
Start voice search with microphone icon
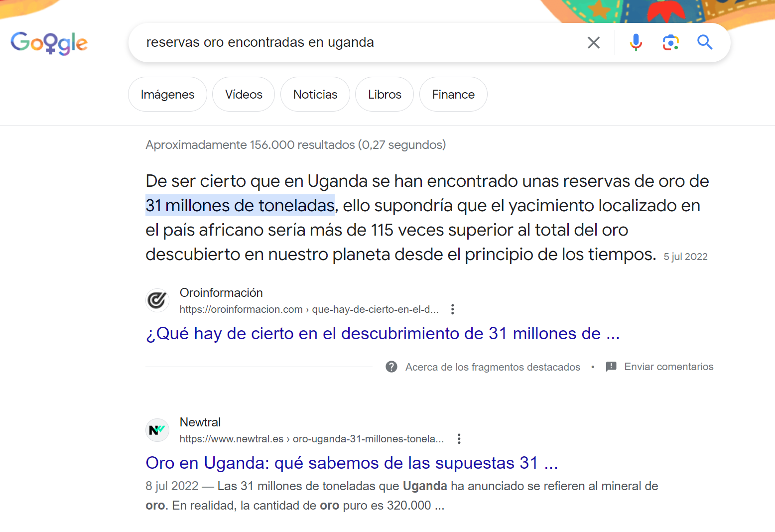[636, 43]
